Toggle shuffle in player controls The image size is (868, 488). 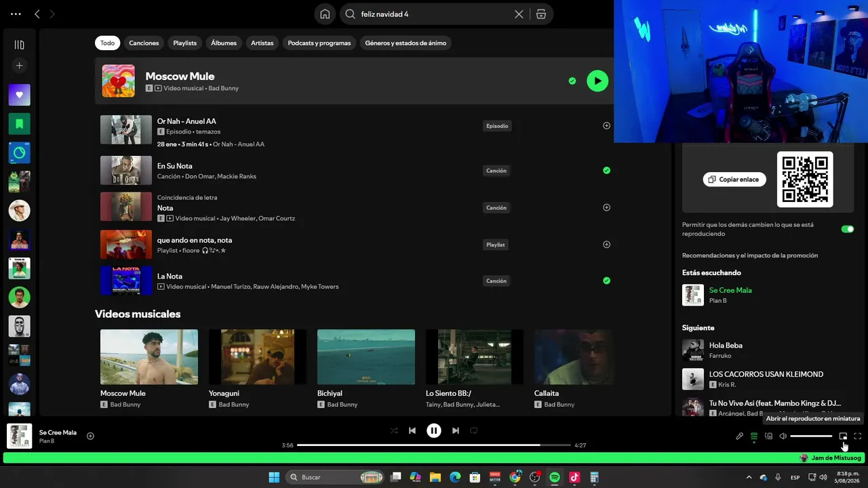[x=394, y=430]
